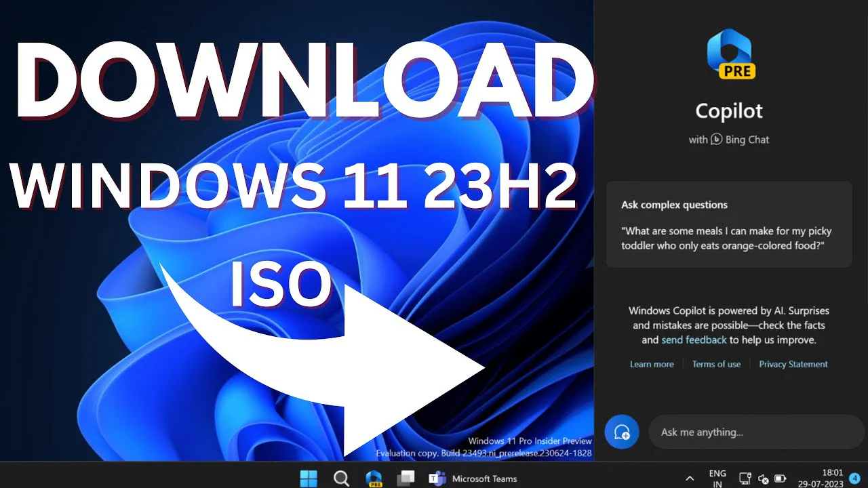Select the new topic chat icon

tap(622, 432)
